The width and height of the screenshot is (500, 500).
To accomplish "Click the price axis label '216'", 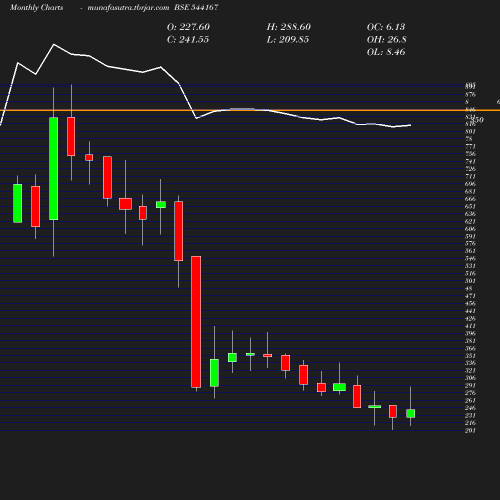I will 470,423.
